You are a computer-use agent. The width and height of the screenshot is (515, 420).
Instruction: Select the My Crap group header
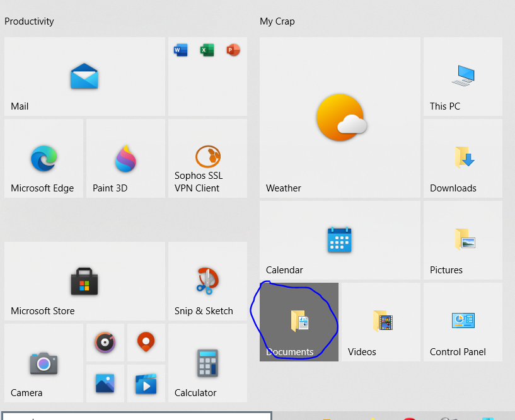tap(277, 21)
